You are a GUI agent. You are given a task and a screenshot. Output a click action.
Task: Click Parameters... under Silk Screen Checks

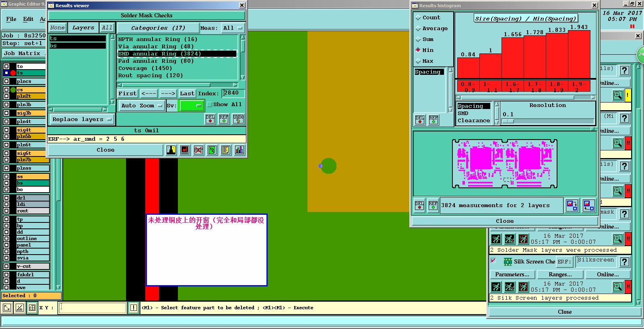coord(512,275)
